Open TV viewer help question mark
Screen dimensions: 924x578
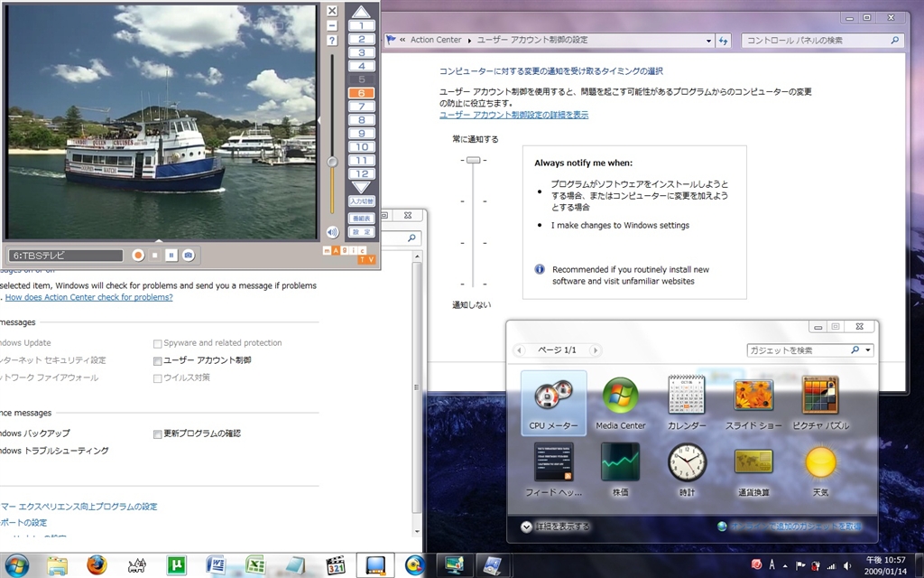coord(332,40)
